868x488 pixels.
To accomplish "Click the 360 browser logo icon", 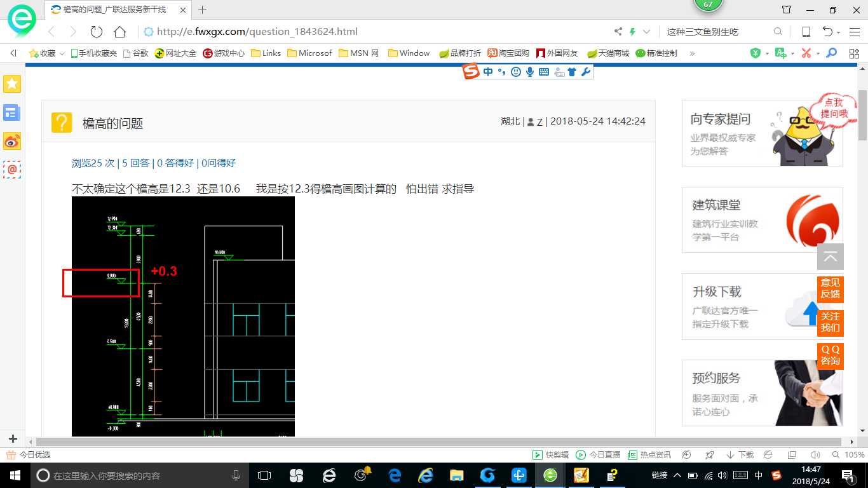I will [x=22, y=21].
